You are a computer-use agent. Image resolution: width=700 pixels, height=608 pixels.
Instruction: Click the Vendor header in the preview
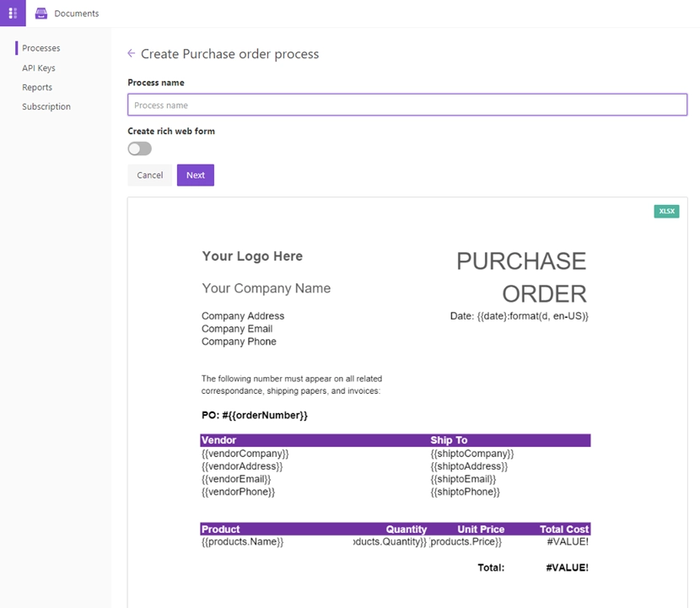tap(219, 440)
